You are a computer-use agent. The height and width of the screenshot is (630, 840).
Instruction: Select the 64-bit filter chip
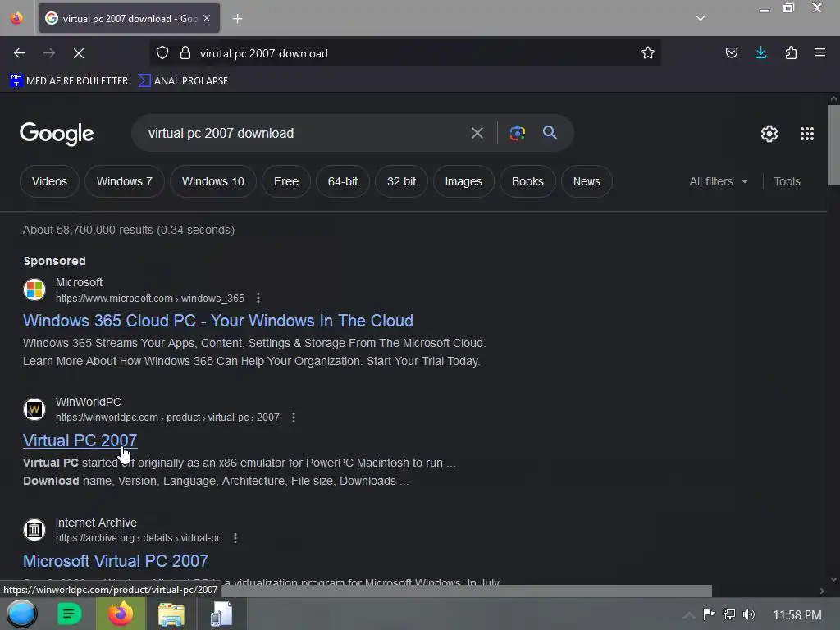pos(343,181)
